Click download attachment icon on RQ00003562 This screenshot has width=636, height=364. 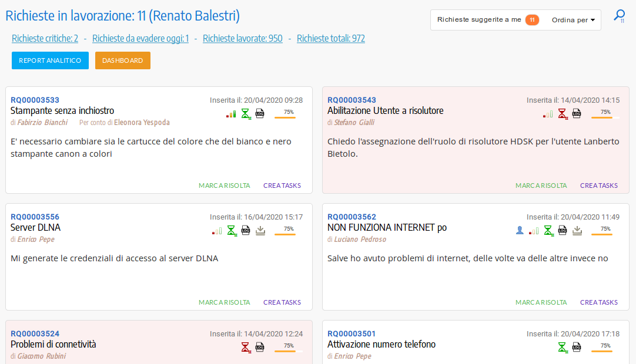(x=577, y=231)
